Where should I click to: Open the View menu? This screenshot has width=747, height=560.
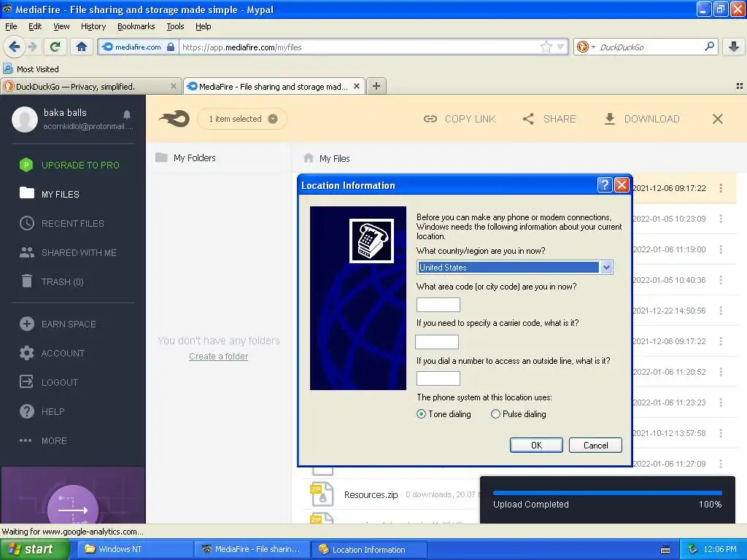tap(61, 26)
